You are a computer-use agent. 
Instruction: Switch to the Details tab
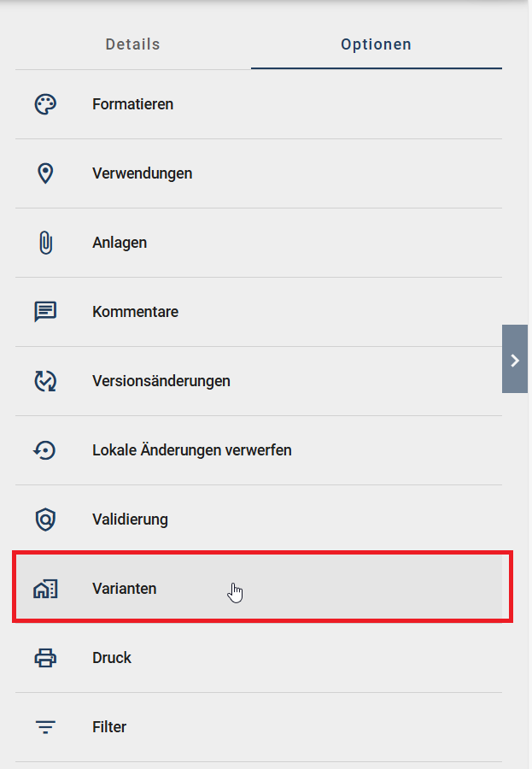132,44
